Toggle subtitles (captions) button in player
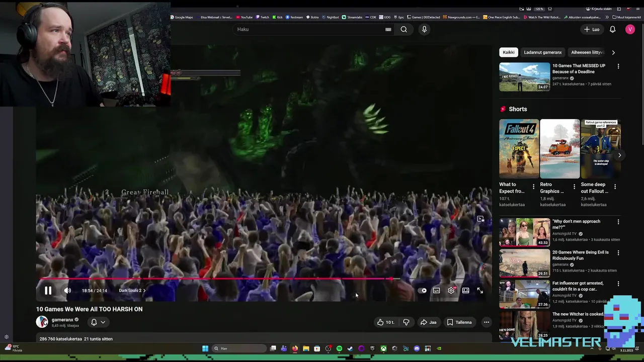This screenshot has height=362, width=644. point(437,291)
